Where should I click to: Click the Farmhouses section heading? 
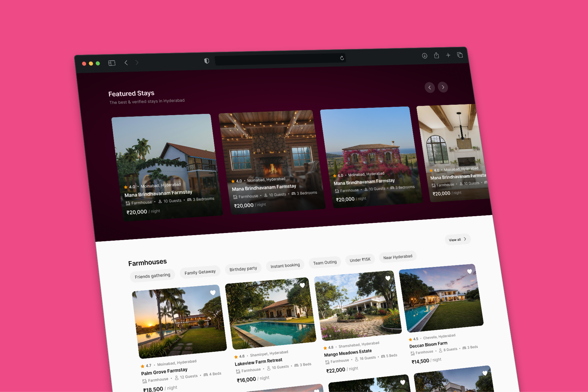(x=148, y=263)
